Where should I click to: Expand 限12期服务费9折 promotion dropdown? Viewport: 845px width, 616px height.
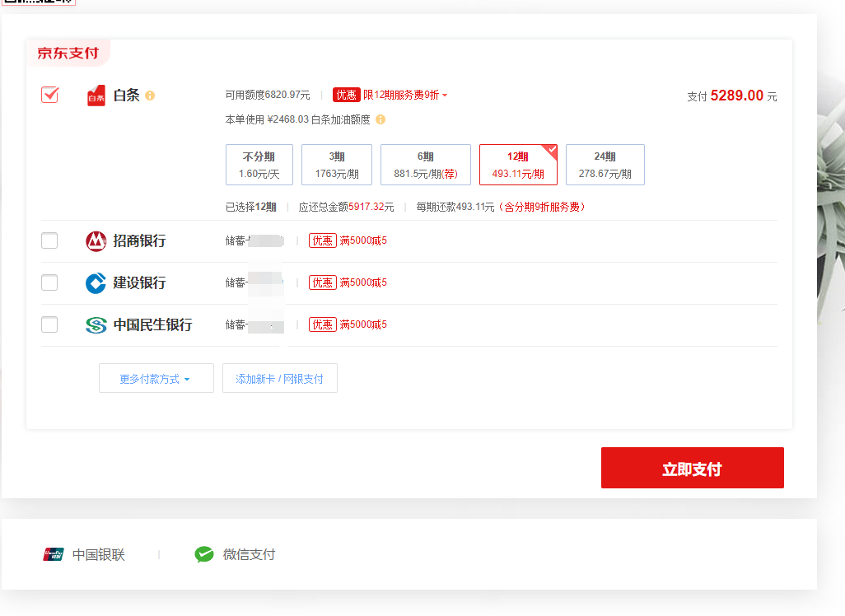405,96
